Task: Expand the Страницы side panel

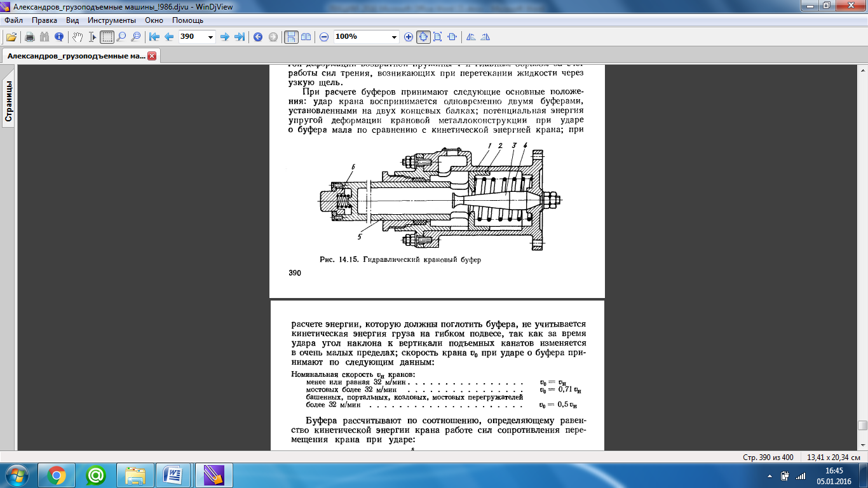Action: point(9,100)
